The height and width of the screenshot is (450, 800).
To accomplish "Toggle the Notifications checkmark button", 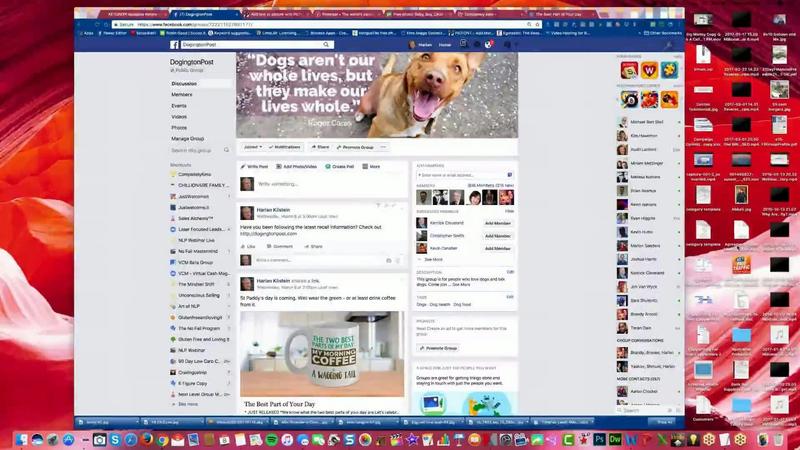I will pyautogui.click(x=285, y=147).
